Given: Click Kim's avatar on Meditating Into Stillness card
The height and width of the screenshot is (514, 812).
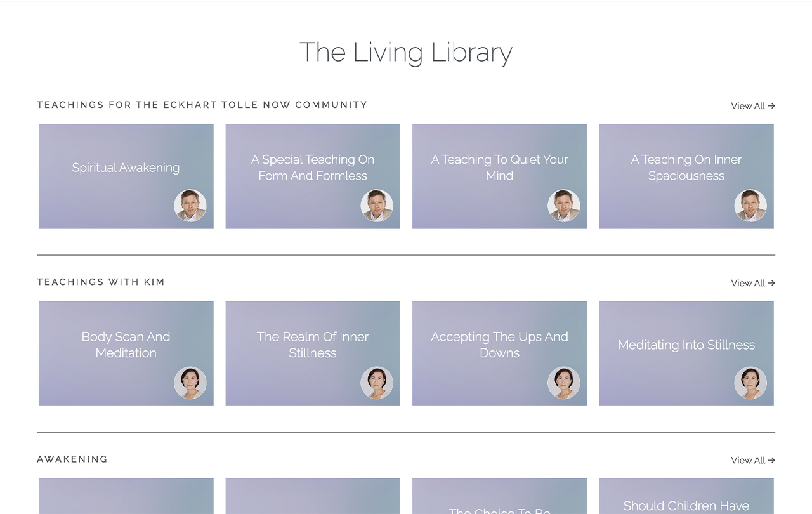Looking at the screenshot, I should point(750,383).
